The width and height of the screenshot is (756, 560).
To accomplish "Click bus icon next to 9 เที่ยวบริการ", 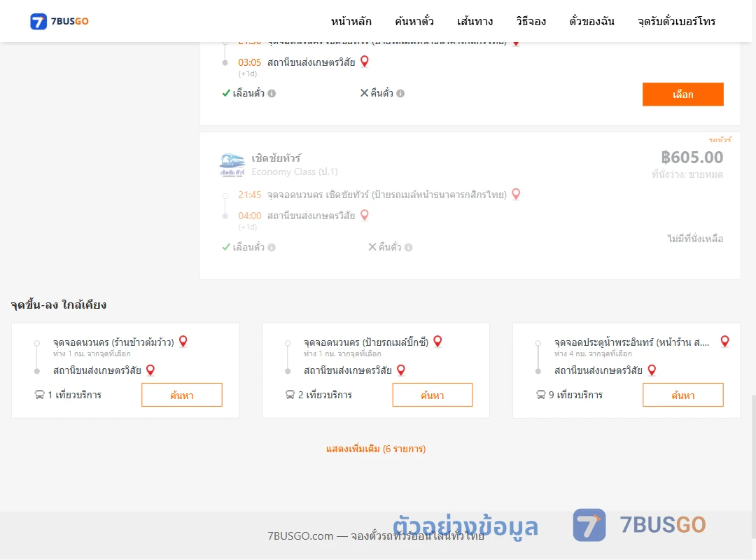I will pyautogui.click(x=541, y=395).
